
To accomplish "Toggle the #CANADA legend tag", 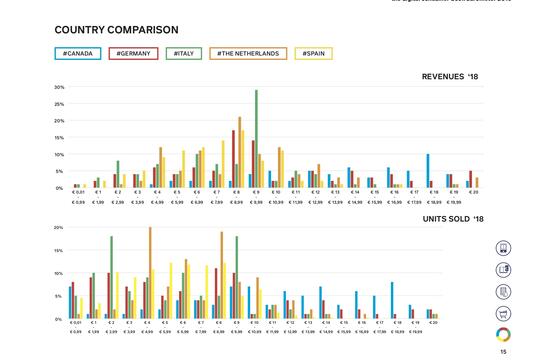I will tap(78, 53).
